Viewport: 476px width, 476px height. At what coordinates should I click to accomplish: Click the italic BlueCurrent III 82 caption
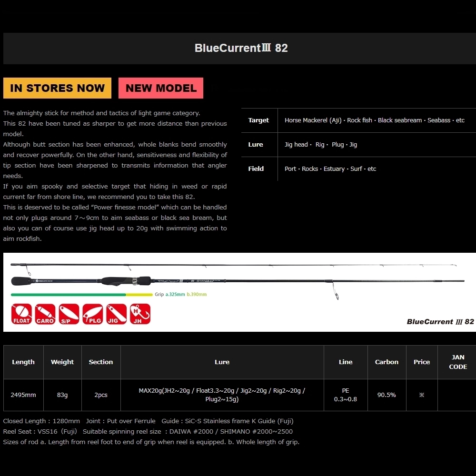440,322
